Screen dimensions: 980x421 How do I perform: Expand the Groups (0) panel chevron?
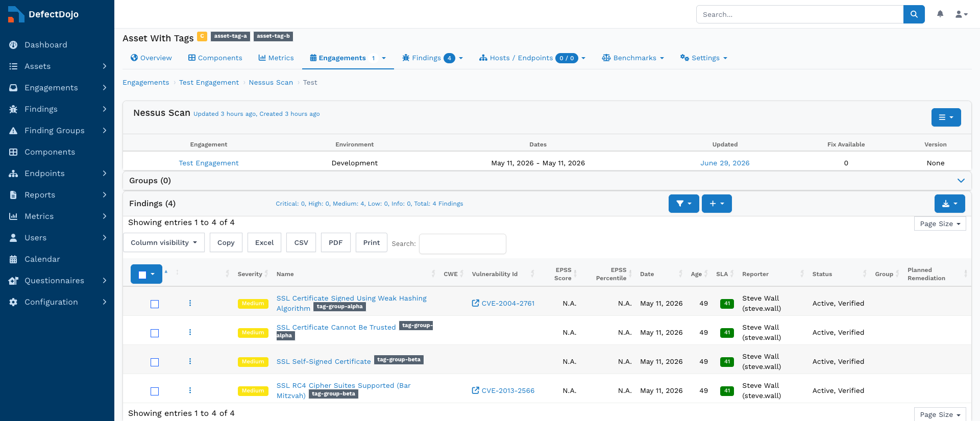pos(961,181)
